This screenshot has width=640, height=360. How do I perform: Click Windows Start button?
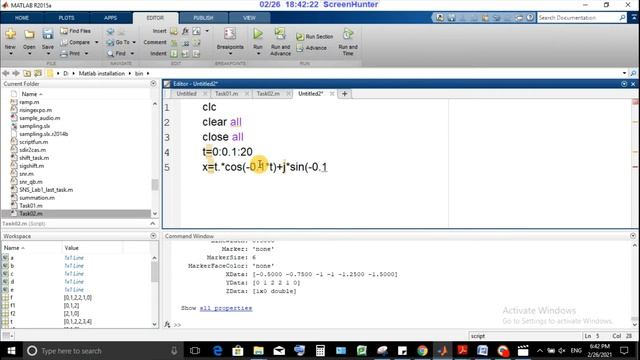(x=11, y=351)
